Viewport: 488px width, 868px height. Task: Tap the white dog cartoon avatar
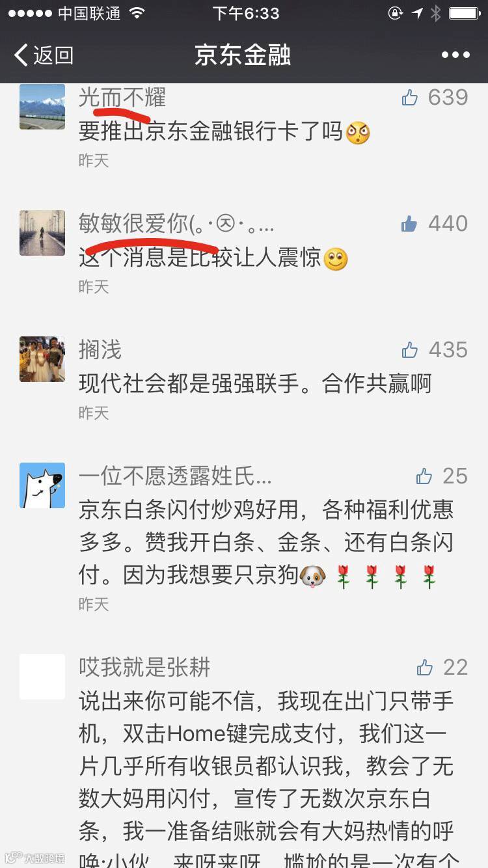point(42,485)
